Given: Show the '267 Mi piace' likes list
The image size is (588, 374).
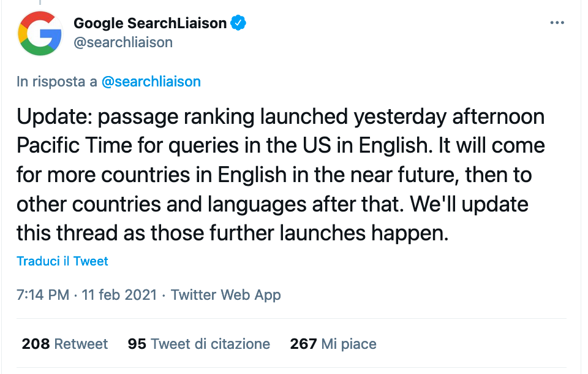Looking at the screenshot, I should pos(333,343).
